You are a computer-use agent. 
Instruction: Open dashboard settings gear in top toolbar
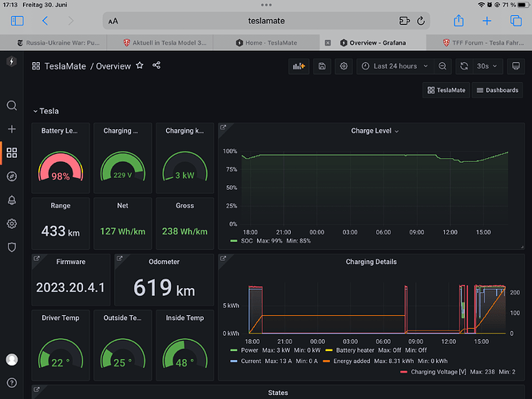click(x=343, y=66)
